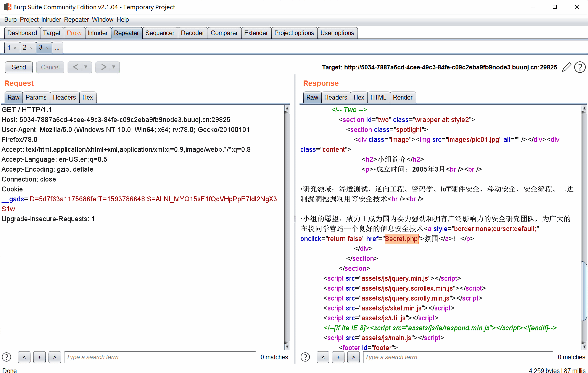Click the request search help icon

(x=7, y=357)
